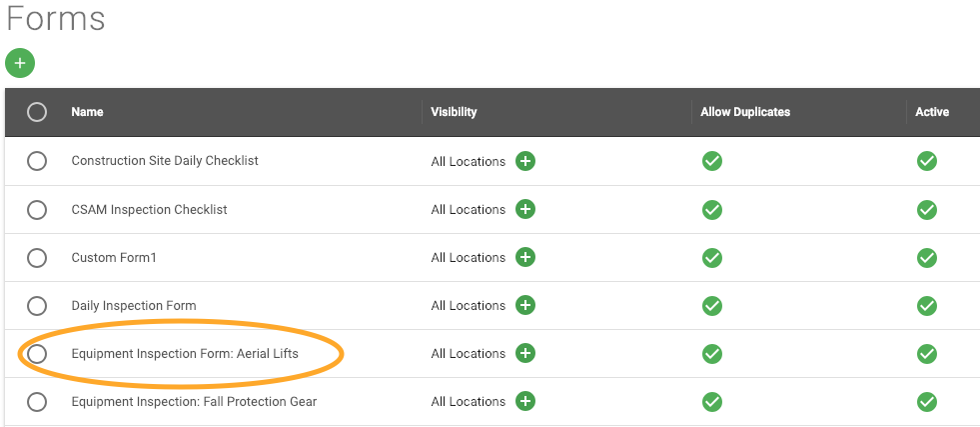
Task: Select the Custom Form1 radio button
Action: pyautogui.click(x=37, y=257)
